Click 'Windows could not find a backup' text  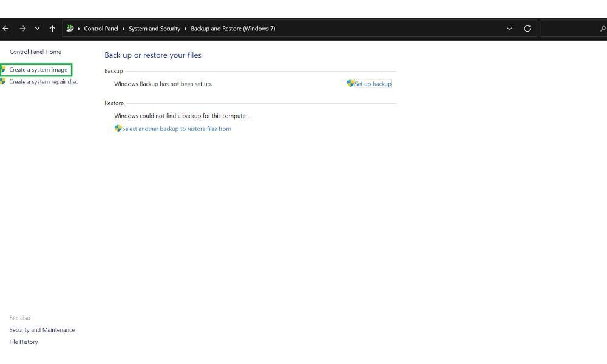[x=181, y=116]
